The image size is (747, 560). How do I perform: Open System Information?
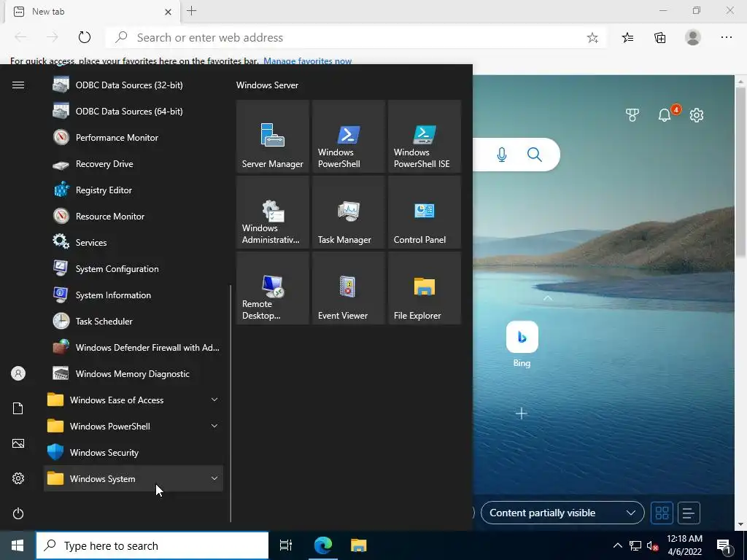133,295
